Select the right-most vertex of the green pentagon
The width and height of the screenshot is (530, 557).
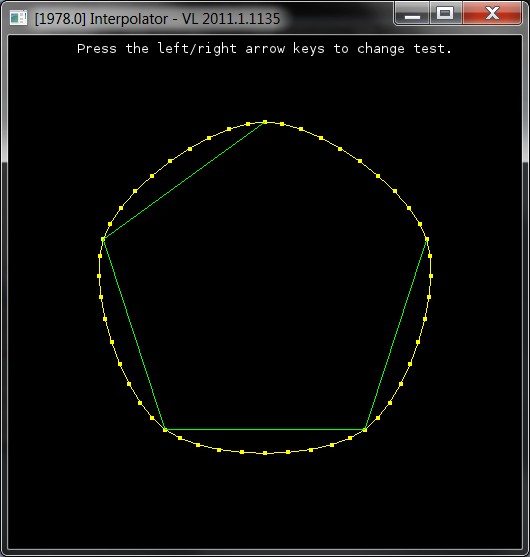[x=427, y=239]
